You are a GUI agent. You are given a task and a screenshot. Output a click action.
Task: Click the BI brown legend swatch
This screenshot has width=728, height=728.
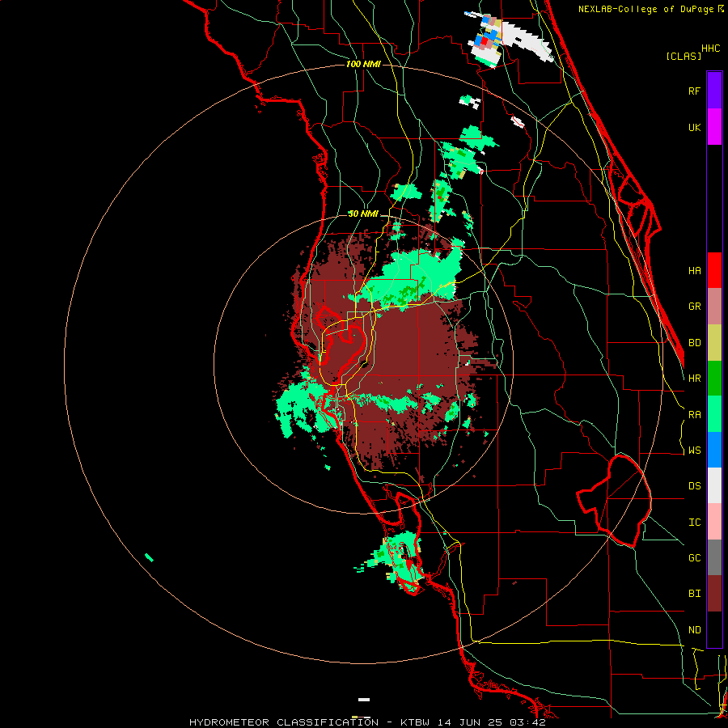714,594
